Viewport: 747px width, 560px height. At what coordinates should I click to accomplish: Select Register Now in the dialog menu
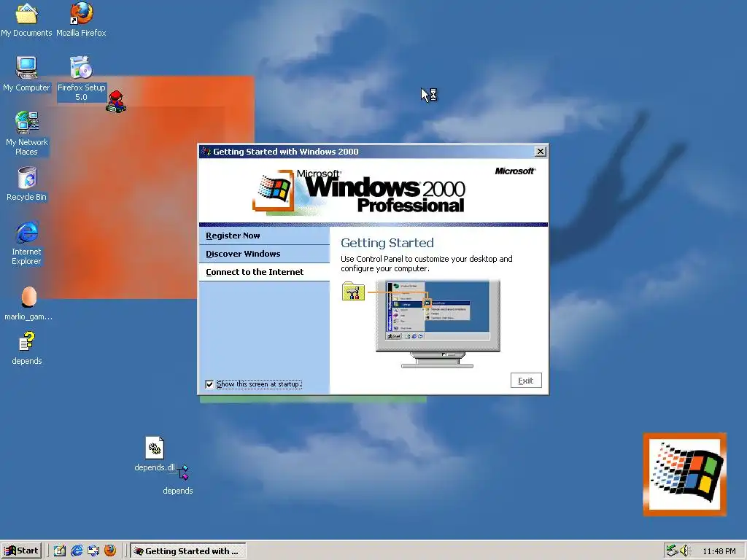tap(264, 236)
